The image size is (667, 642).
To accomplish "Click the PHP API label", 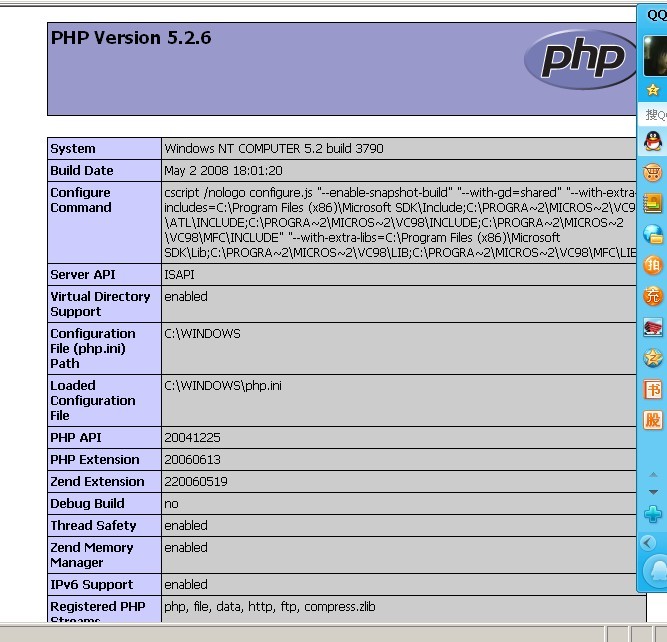I will pos(76,438).
